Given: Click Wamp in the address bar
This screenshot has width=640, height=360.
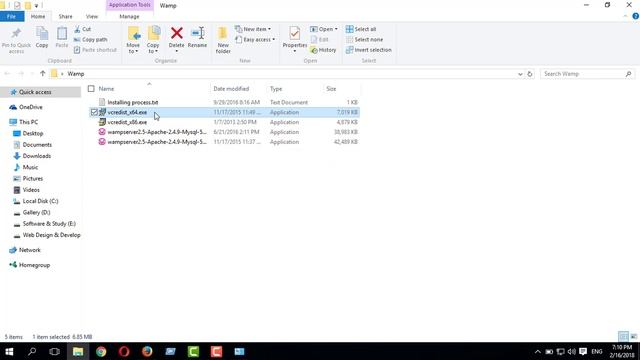Looking at the screenshot, I should (x=76, y=74).
